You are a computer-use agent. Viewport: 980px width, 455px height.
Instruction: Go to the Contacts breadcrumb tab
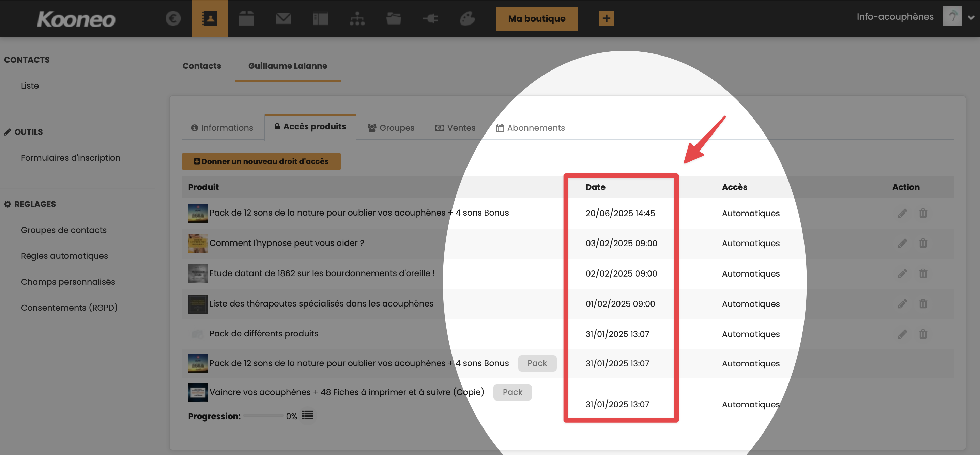pyautogui.click(x=202, y=66)
